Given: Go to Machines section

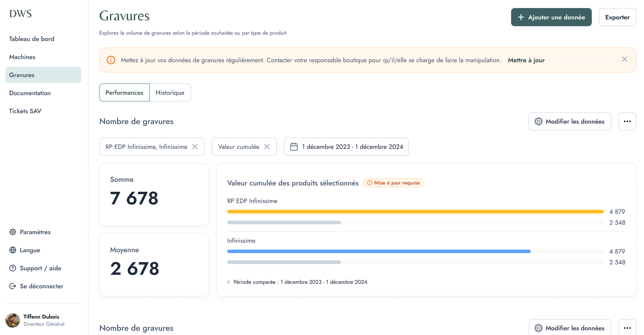Looking at the screenshot, I should click(22, 57).
